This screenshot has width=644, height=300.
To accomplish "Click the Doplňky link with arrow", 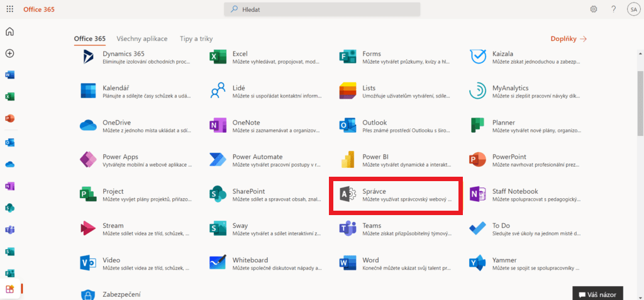I will [x=569, y=39].
